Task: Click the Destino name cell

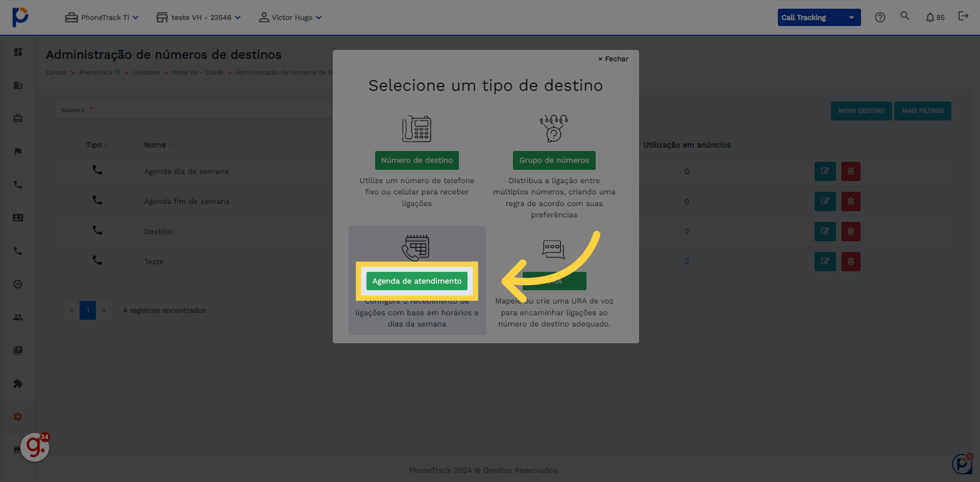Action: (158, 232)
